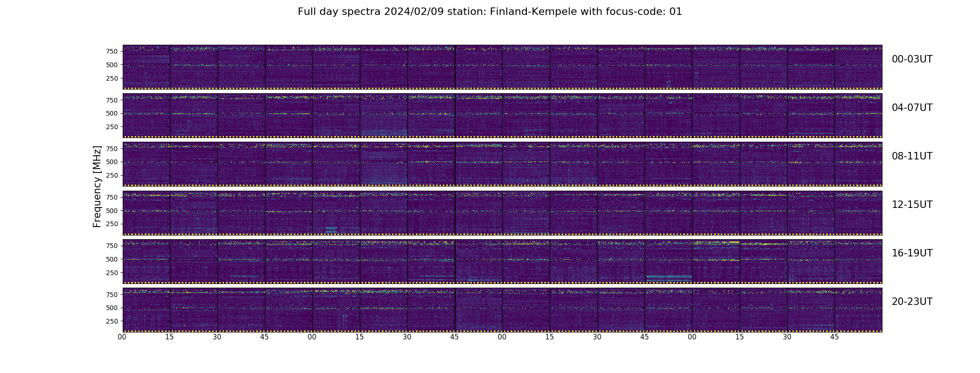The width and height of the screenshot is (980, 373).
Task: Click the 16-19UT spectrogram panel
Action: coord(502,261)
